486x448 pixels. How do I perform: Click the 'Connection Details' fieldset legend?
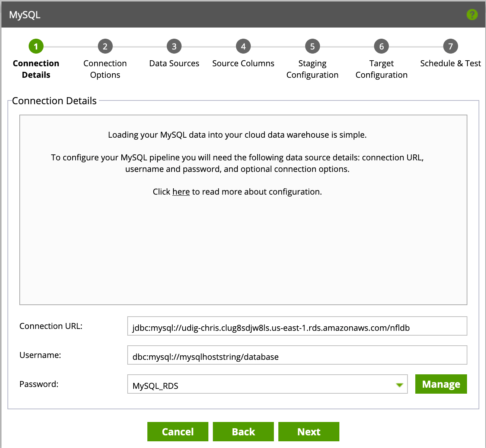[x=54, y=101]
